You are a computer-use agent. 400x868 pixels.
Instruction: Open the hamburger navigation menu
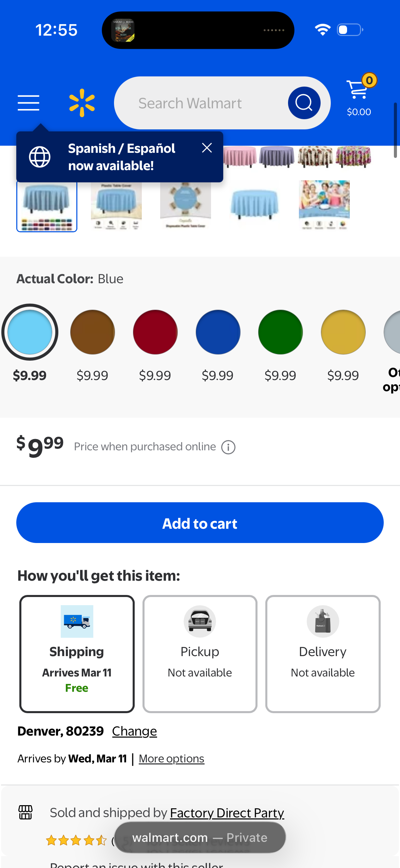coord(28,103)
